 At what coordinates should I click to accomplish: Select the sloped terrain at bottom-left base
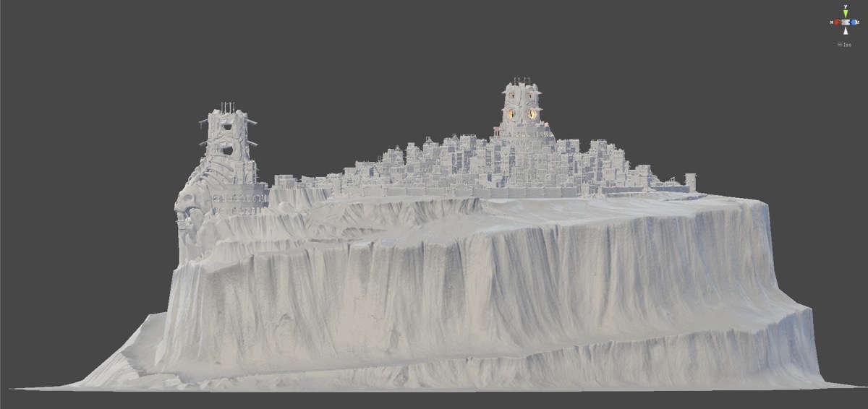click(x=123, y=361)
